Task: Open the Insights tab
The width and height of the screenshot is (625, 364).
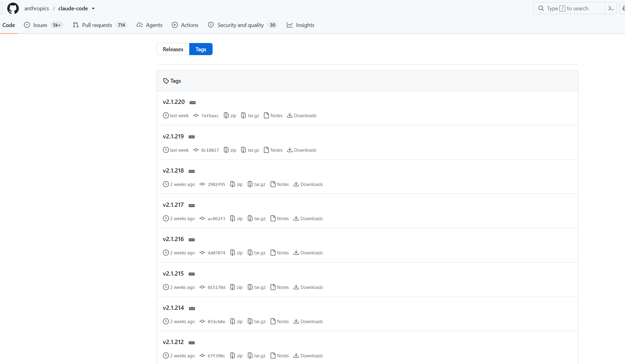Action: [300, 25]
